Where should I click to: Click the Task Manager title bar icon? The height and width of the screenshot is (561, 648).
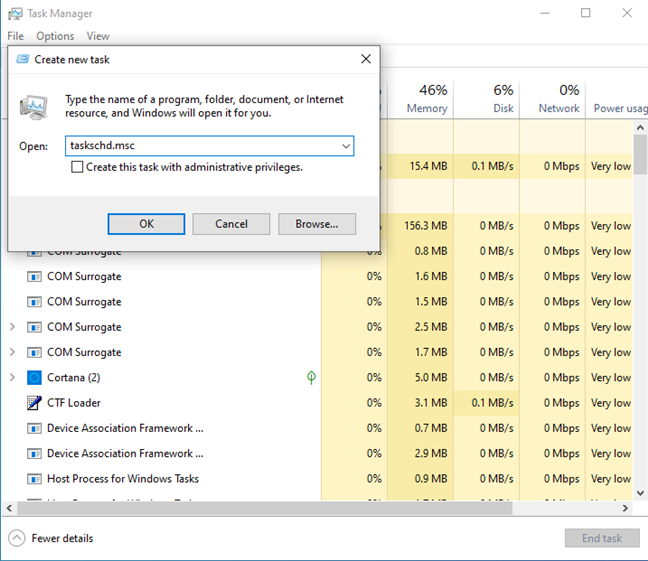(15, 14)
